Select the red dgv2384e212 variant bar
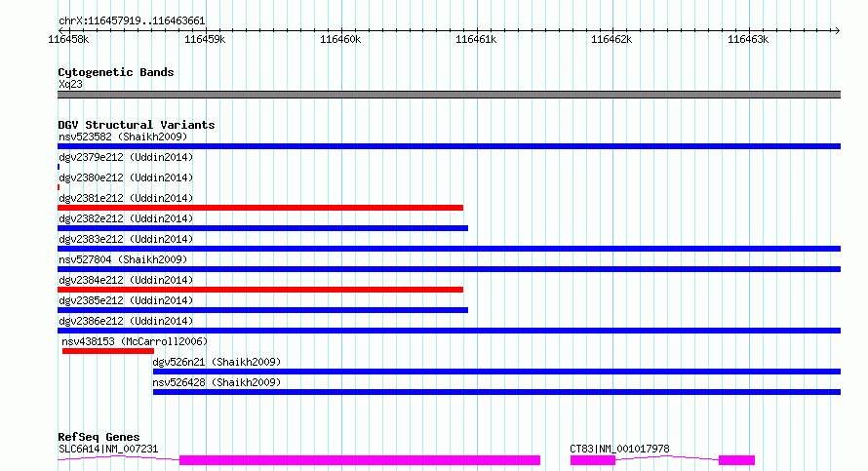This screenshot has width=868, height=471. click(x=260, y=290)
